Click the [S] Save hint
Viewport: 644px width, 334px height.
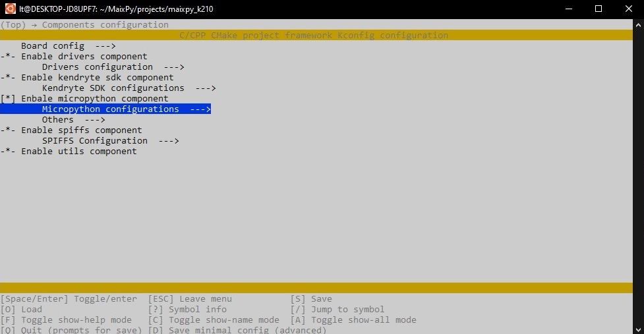pyautogui.click(x=311, y=298)
